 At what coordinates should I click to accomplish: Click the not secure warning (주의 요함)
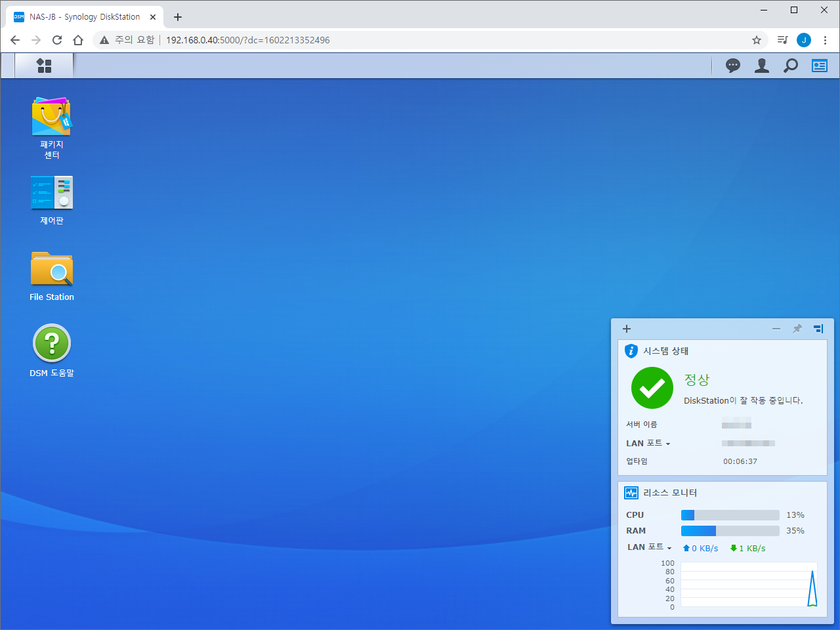(127, 40)
